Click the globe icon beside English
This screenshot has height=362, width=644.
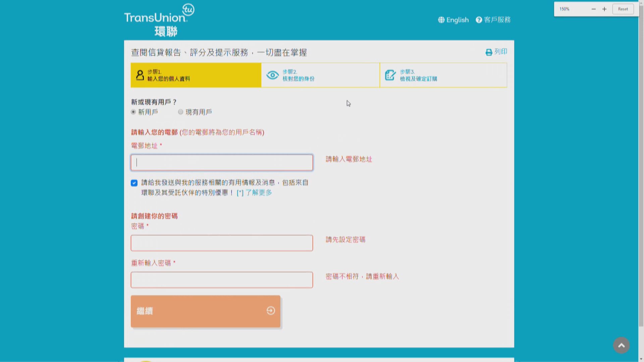tap(441, 20)
